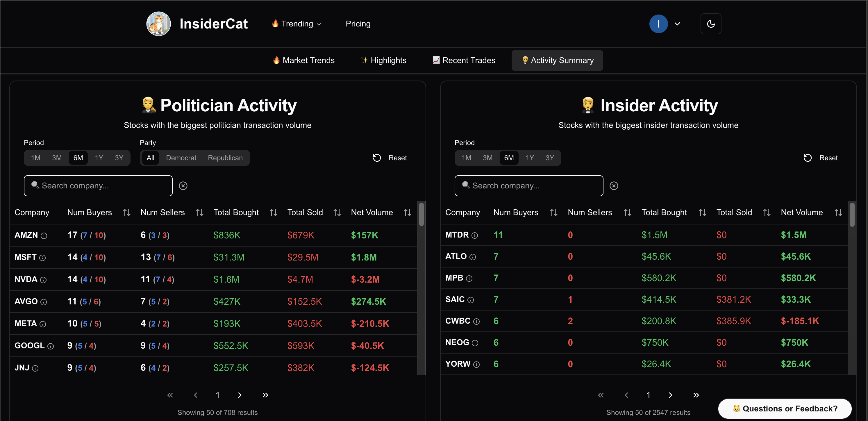Viewport: 868px width, 421px height.
Task: Reset the insider activity filters
Action: point(820,158)
